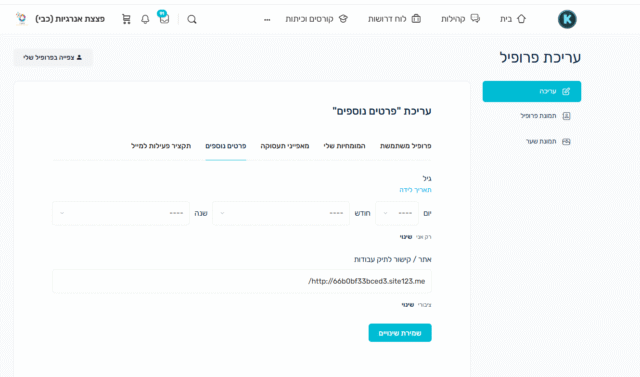Image resolution: width=640 pixels, height=377 pixels.
Task: Click the job board briefcase icon
Action: click(x=416, y=19)
